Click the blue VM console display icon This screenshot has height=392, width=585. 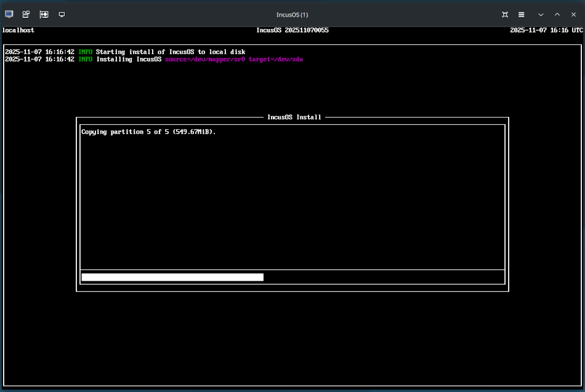click(9, 14)
